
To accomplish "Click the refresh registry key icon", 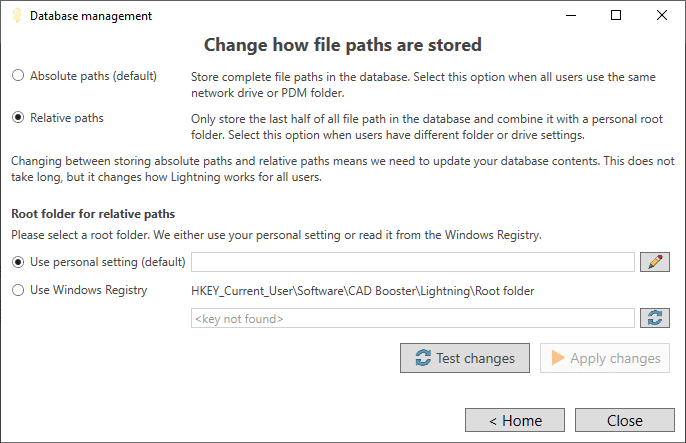I will point(656,318).
